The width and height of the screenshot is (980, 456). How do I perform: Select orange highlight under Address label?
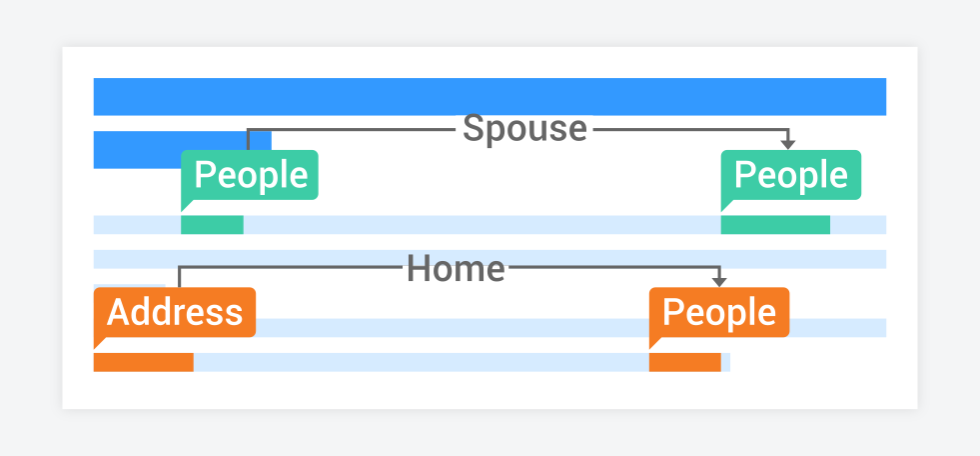pyautogui.click(x=143, y=362)
